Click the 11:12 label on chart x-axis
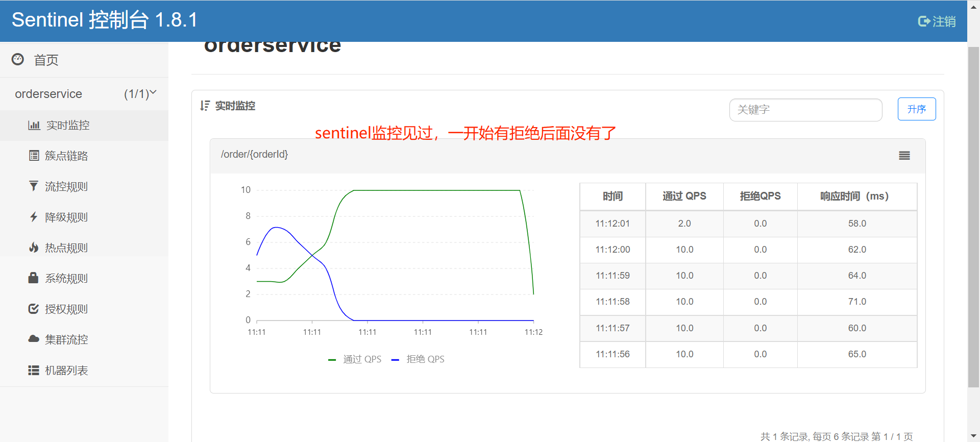 533,332
